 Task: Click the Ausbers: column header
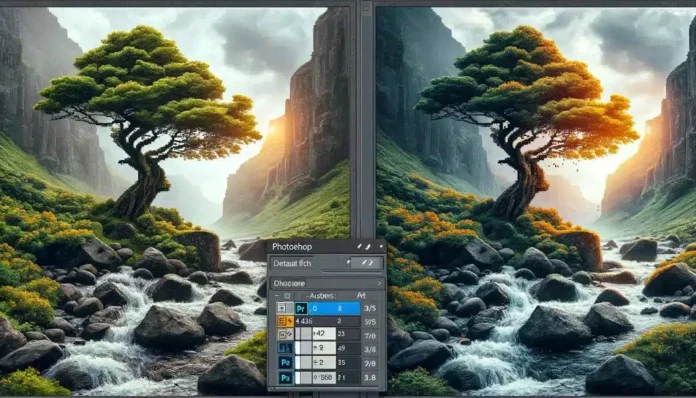tap(322, 296)
